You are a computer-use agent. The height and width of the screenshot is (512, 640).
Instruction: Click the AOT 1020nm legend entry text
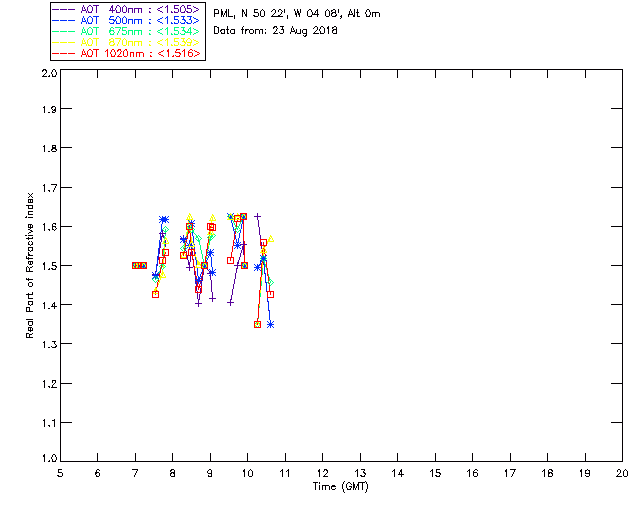(140, 53)
